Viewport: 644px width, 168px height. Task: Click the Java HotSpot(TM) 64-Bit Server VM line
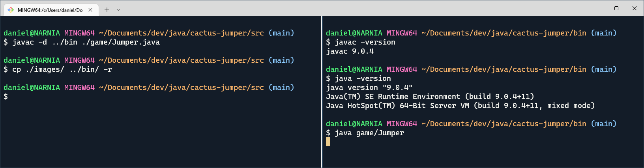(461, 106)
